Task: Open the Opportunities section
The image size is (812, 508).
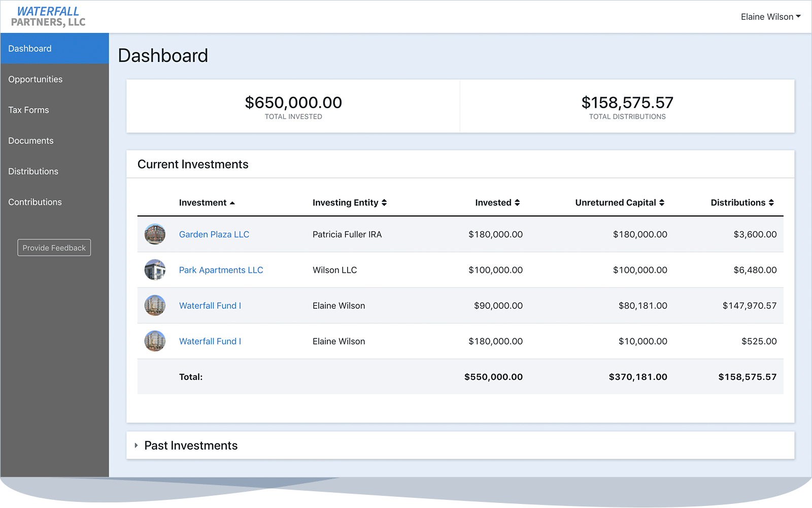Action: 36,79
